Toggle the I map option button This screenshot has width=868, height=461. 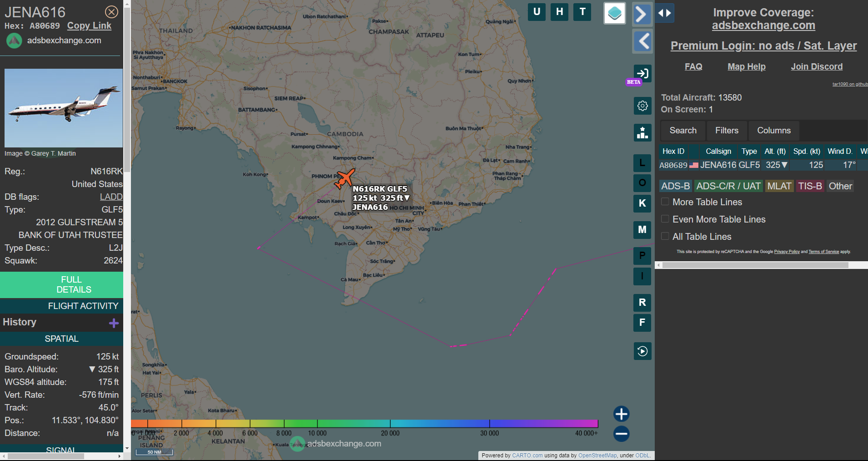642,276
